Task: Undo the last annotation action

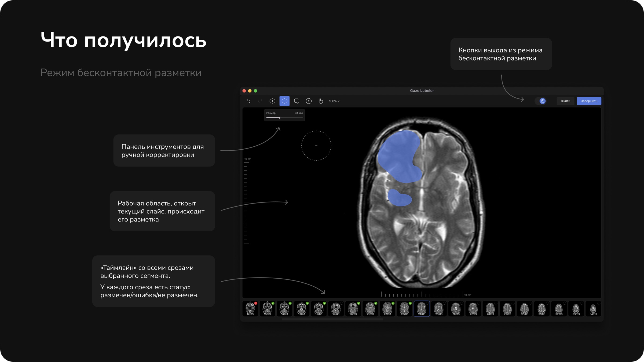Action: tap(248, 101)
